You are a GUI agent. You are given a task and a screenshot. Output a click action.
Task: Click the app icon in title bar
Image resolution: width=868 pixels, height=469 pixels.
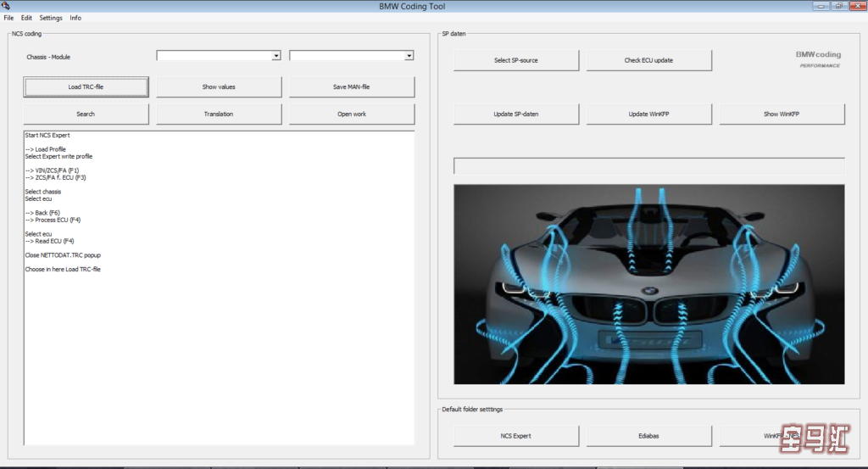pos(6,6)
